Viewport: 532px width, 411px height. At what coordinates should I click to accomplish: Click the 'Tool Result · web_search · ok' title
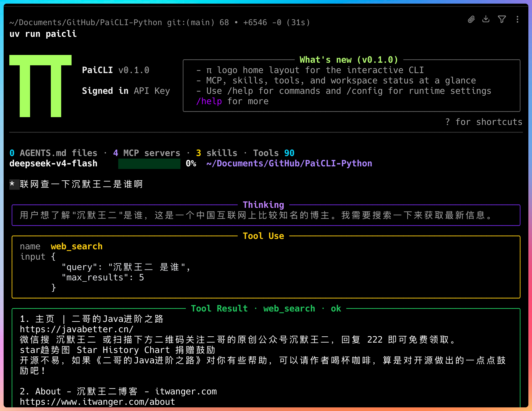pos(266,309)
